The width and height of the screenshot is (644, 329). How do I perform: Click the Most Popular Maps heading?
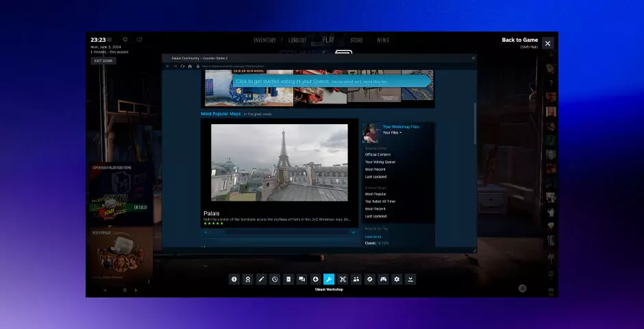click(x=221, y=114)
